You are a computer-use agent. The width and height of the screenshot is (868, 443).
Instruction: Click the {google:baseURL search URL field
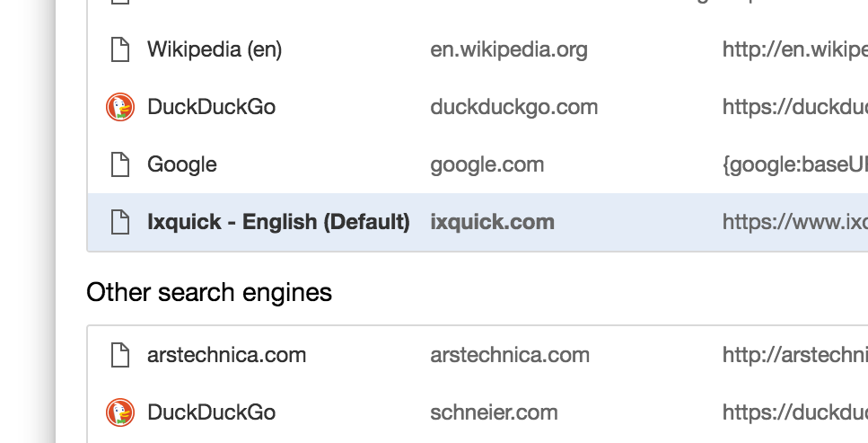click(795, 164)
